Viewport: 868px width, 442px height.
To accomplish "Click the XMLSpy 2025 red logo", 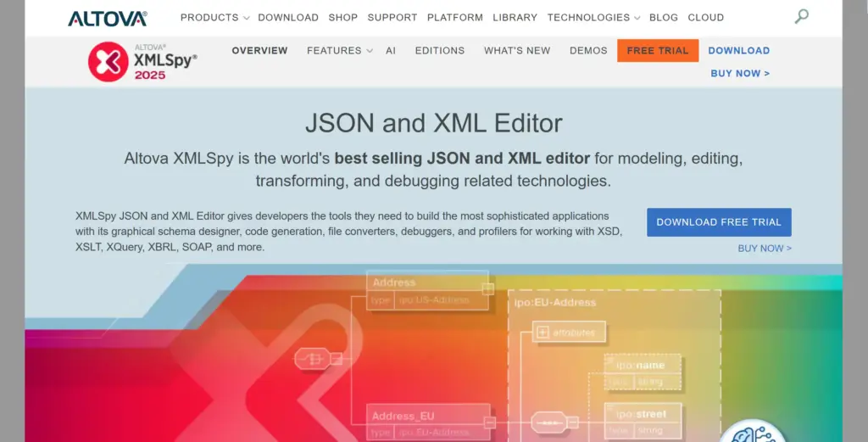I will pyautogui.click(x=108, y=62).
